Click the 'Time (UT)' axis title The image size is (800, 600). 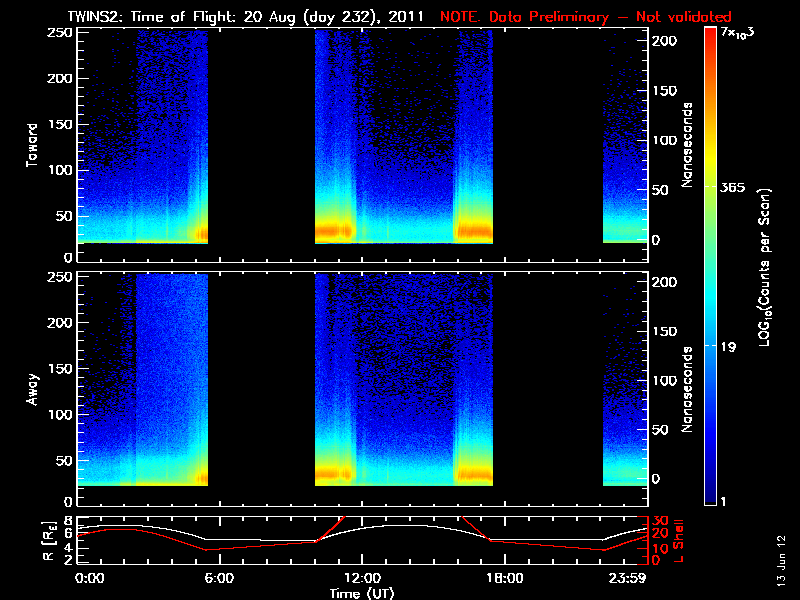(361, 593)
